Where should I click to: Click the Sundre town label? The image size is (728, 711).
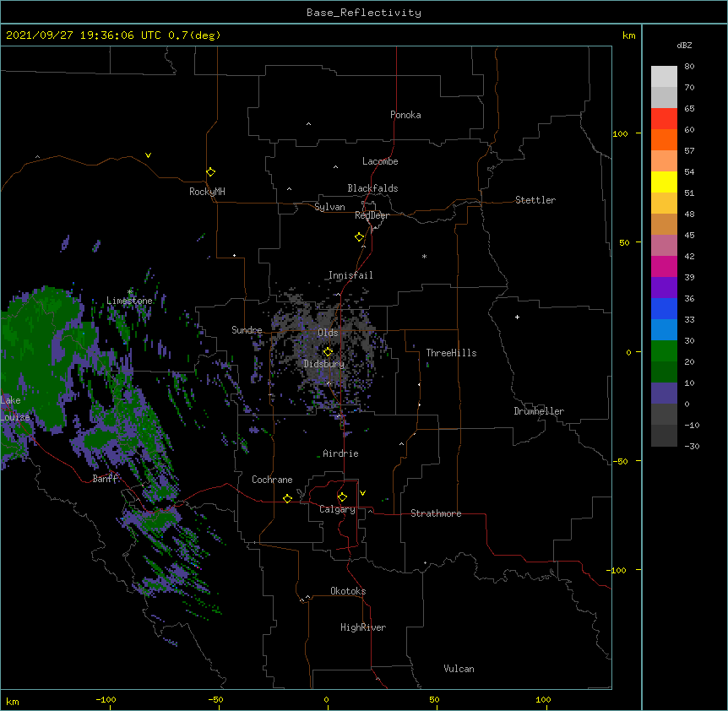click(247, 330)
